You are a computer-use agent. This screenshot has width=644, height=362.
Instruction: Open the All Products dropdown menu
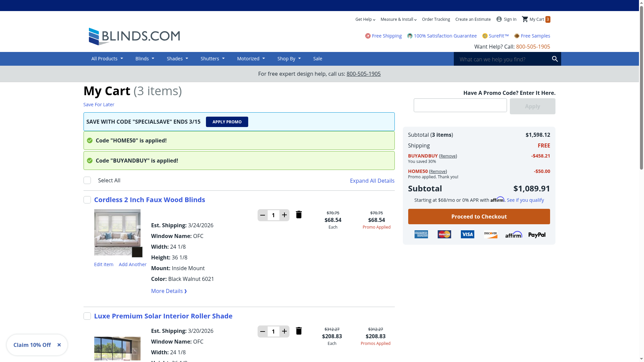107,59
